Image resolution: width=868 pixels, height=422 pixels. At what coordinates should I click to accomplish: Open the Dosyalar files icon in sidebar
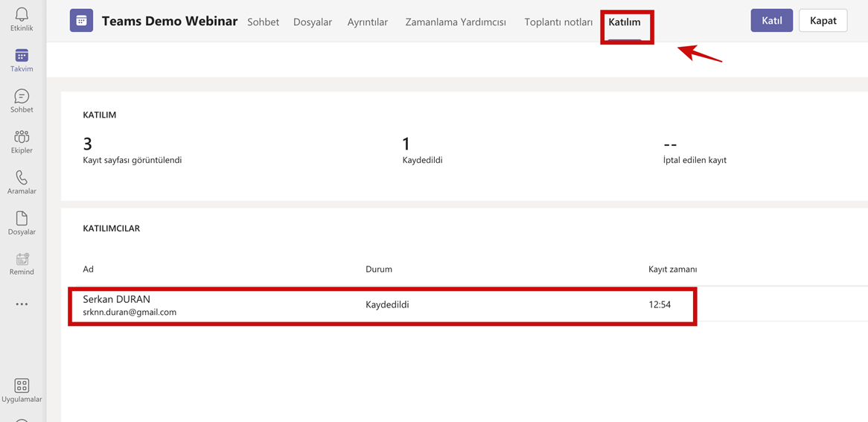pyautogui.click(x=22, y=218)
